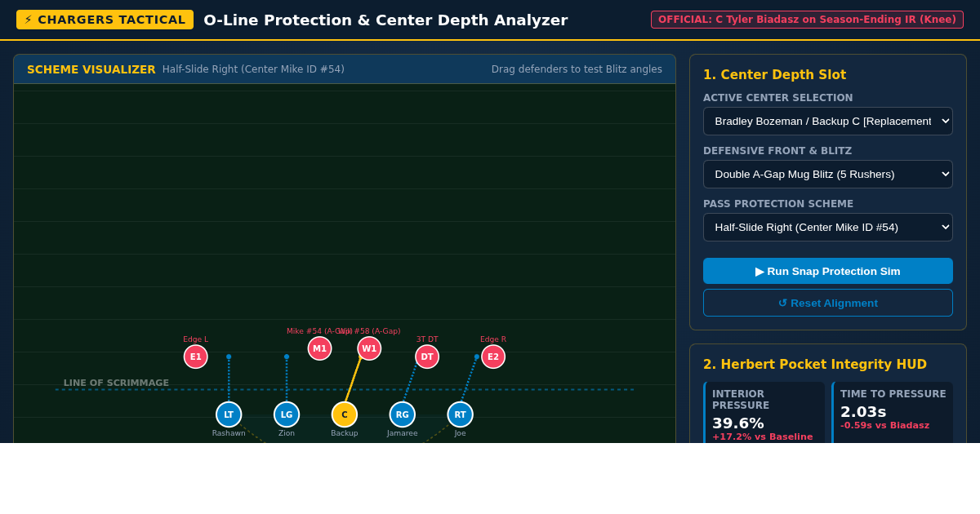
Task: Click the RG Jamaree lineman node
Action: (x=403, y=414)
